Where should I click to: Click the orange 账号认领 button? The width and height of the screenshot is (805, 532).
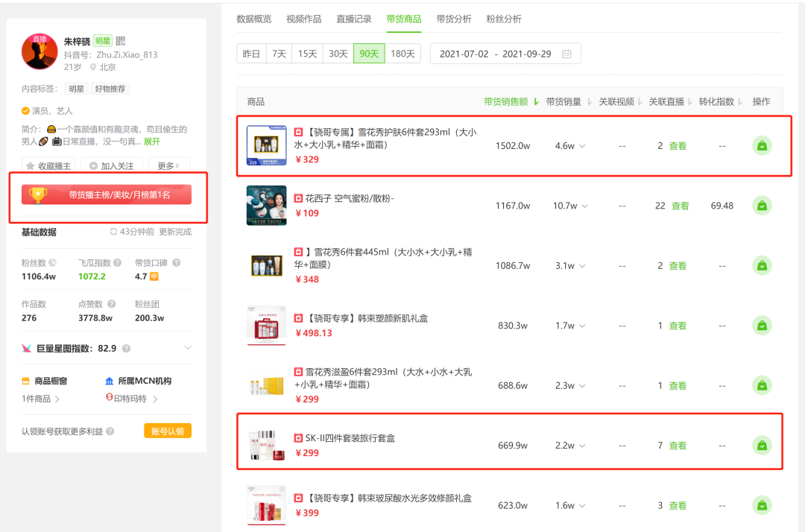pos(168,431)
